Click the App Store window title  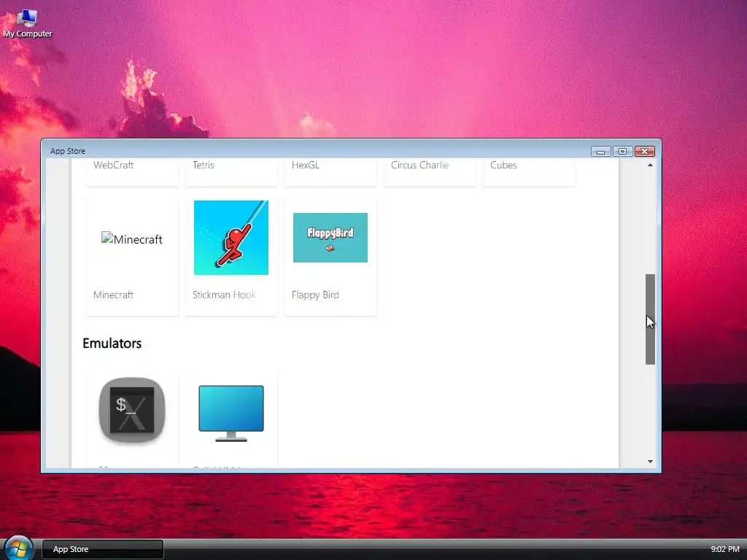[68, 151]
